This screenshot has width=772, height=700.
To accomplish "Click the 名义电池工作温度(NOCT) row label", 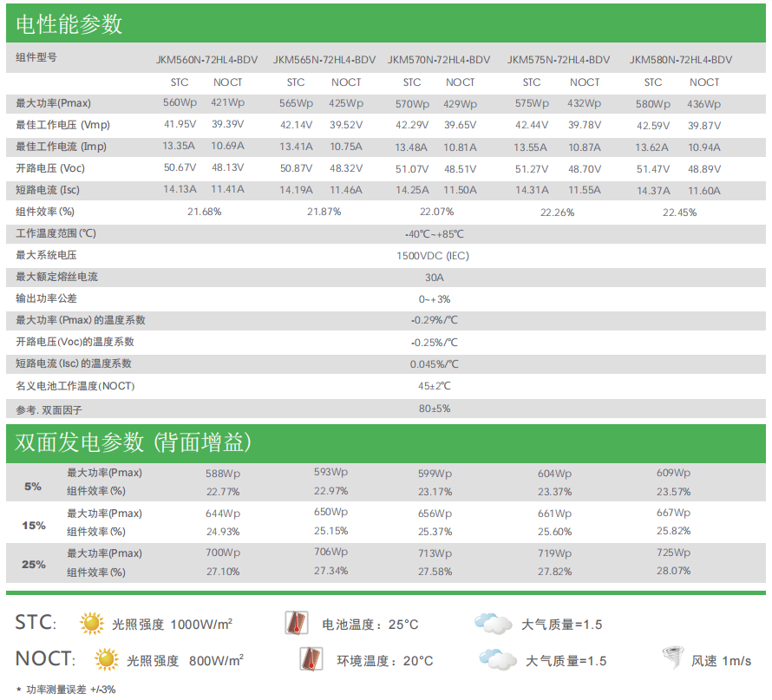I will point(75,386).
